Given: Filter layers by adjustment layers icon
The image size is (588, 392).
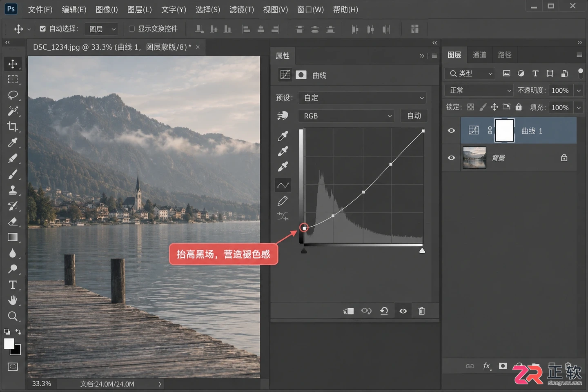Looking at the screenshot, I should coord(521,73).
